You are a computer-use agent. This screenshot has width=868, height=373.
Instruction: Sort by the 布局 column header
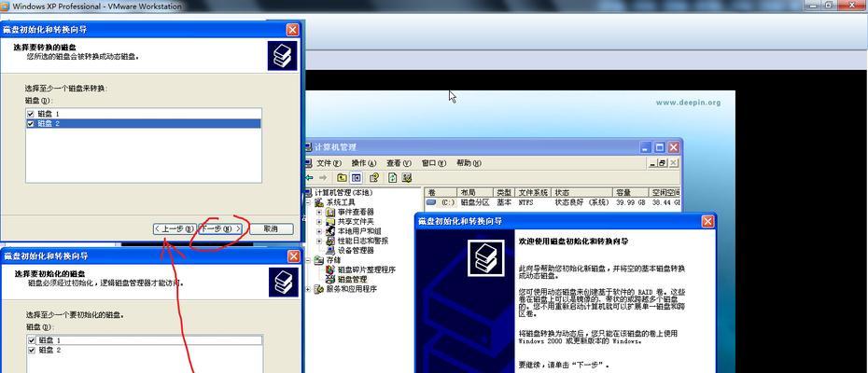pyautogui.click(x=474, y=193)
